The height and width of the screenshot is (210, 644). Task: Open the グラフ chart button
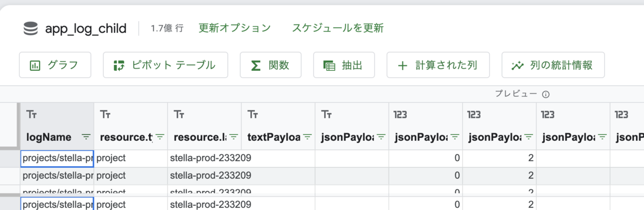click(55, 65)
